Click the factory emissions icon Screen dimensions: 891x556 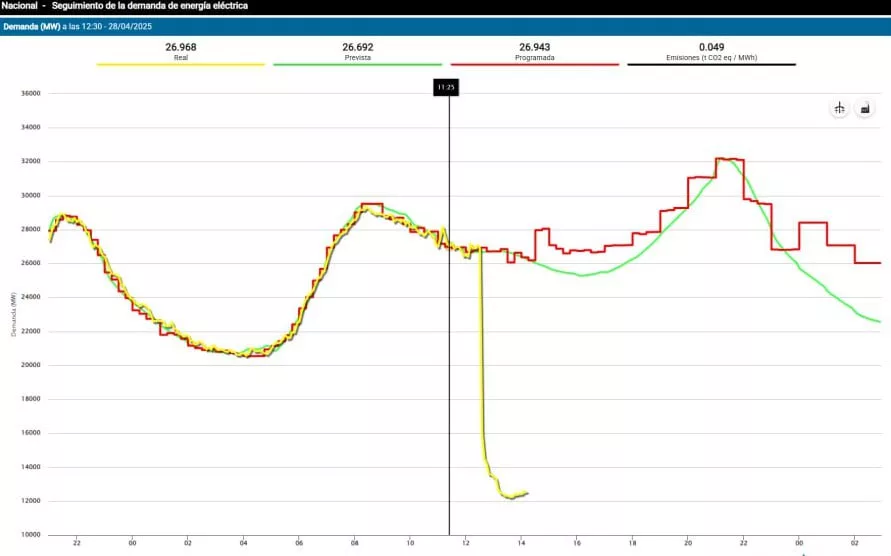pyautogui.click(x=865, y=108)
